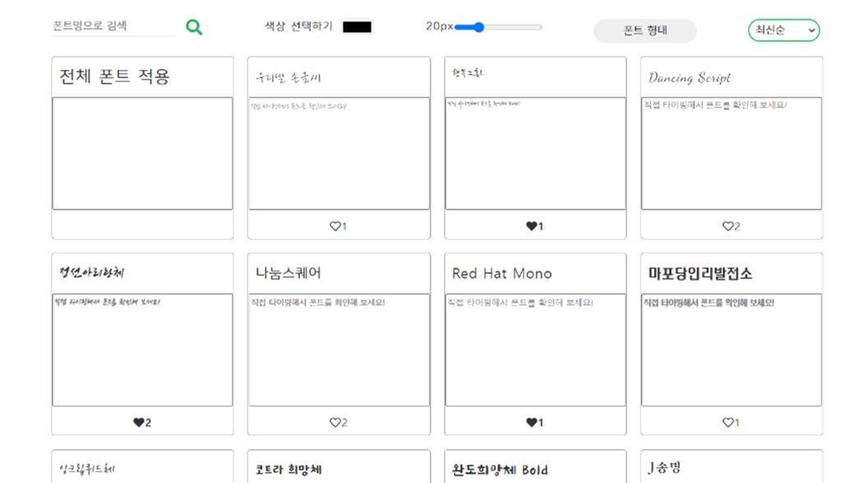Click the 전체 폰트 적용 heading

click(114, 76)
